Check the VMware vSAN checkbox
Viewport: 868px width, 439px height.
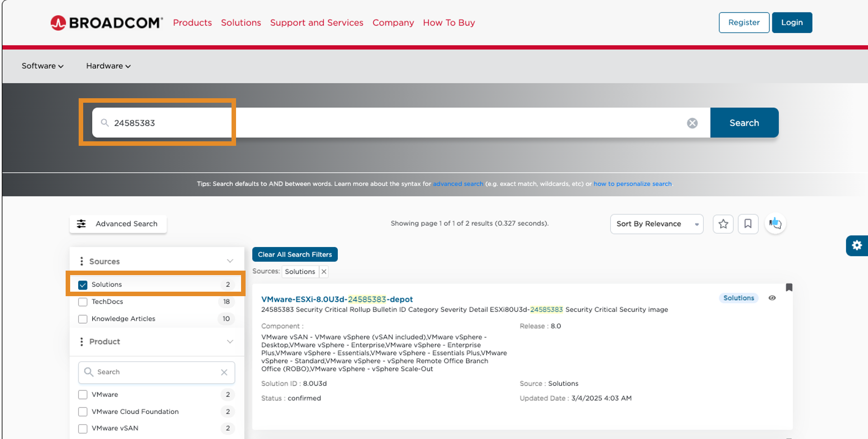click(83, 428)
